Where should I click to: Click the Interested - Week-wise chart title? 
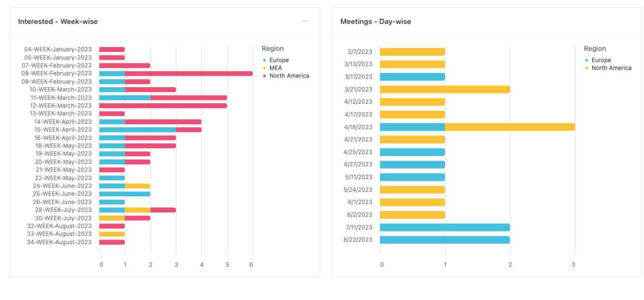pyautogui.click(x=58, y=22)
